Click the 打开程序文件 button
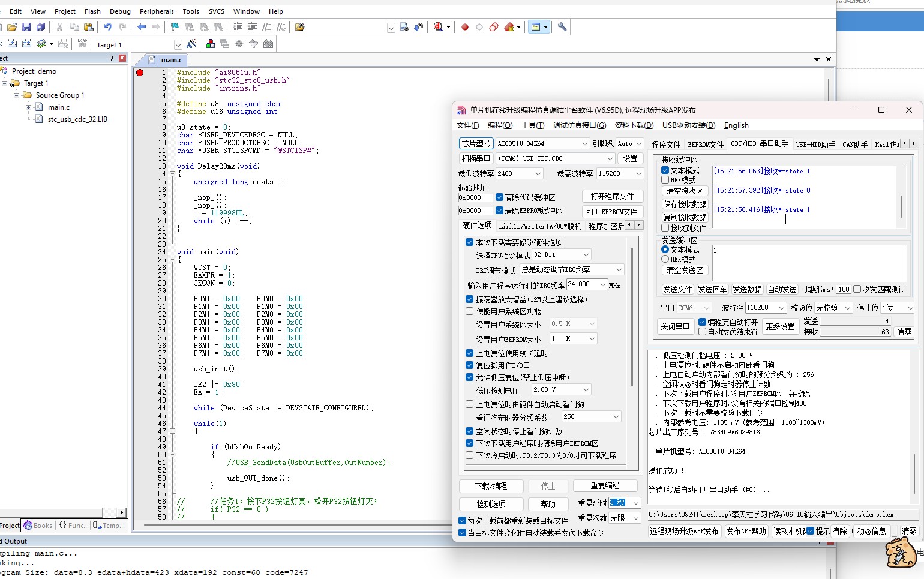Image resolution: width=924 pixels, height=579 pixels. pos(612,196)
